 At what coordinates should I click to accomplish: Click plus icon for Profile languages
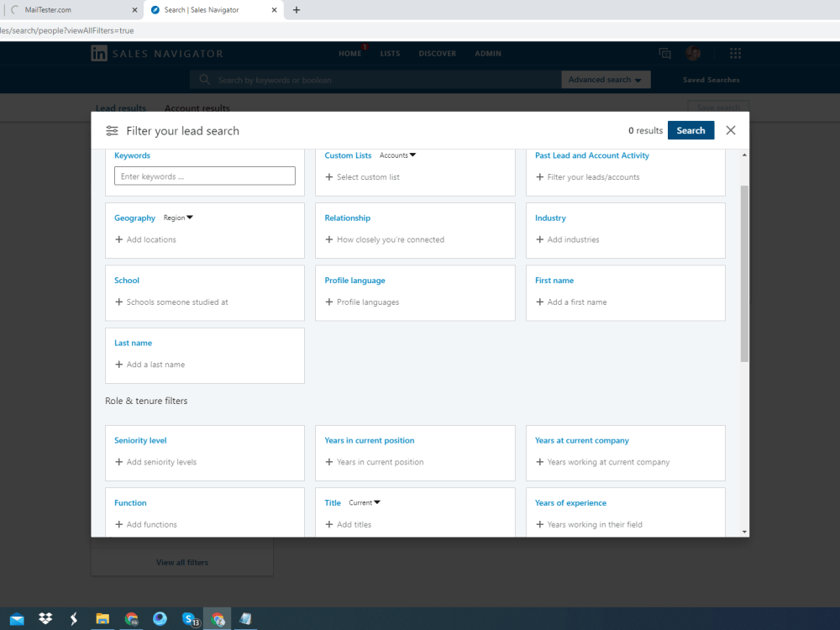pos(329,302)
